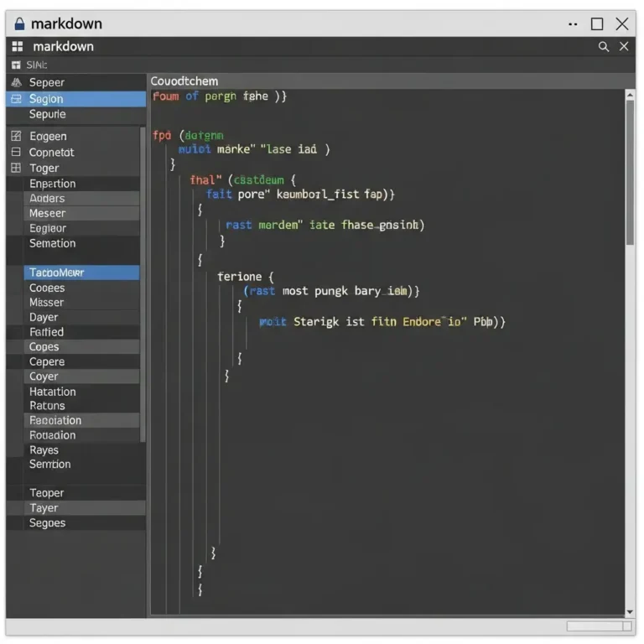Open the title bar more options dots

[x=573, y=24]
